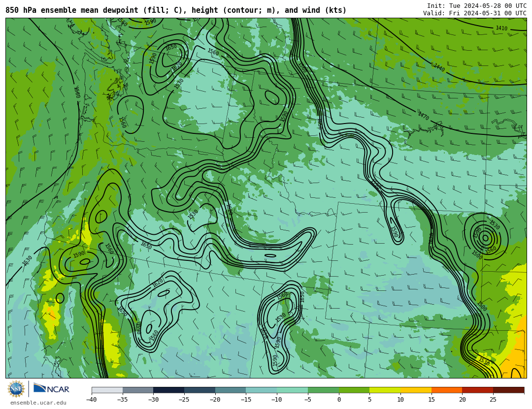Click the 1470 height contour label
The image size is (532, 409).
[424, 116]
